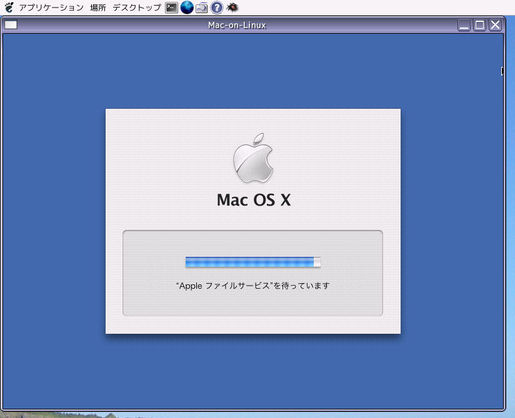Open the アプリケーション menu

(51, 7)
